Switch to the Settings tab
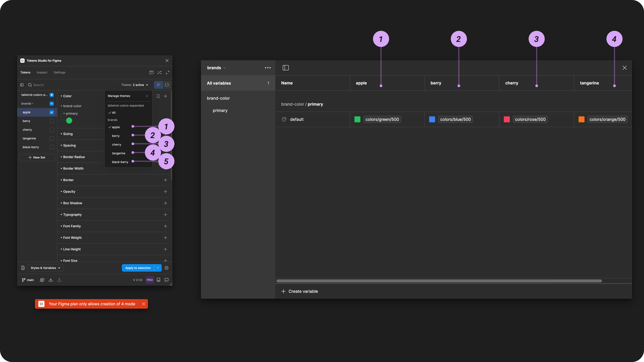The image size is (644, 362). [x=60, y=72]
